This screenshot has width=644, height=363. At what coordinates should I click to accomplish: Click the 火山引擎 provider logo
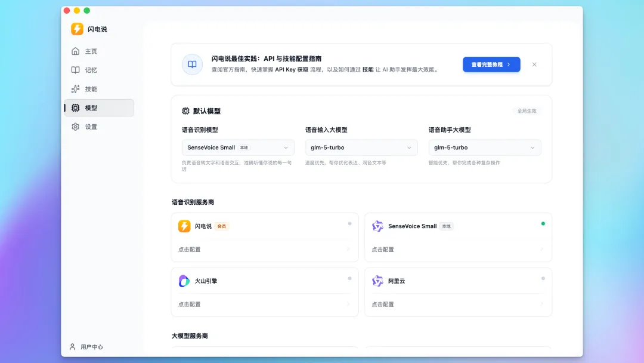184,281
